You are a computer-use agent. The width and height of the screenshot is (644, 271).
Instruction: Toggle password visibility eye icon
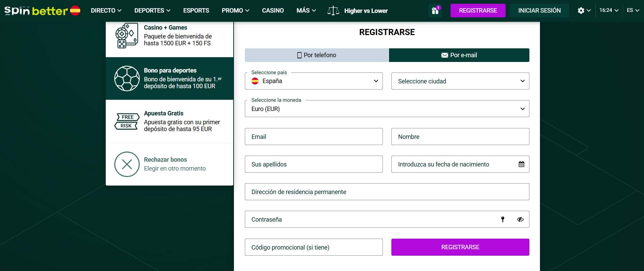(520, 219)
